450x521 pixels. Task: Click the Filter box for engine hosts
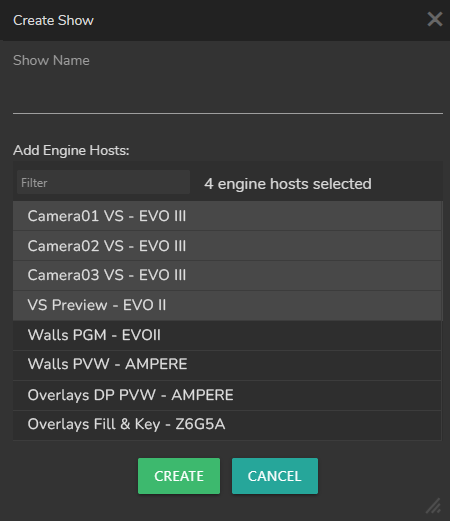point(103,182)
